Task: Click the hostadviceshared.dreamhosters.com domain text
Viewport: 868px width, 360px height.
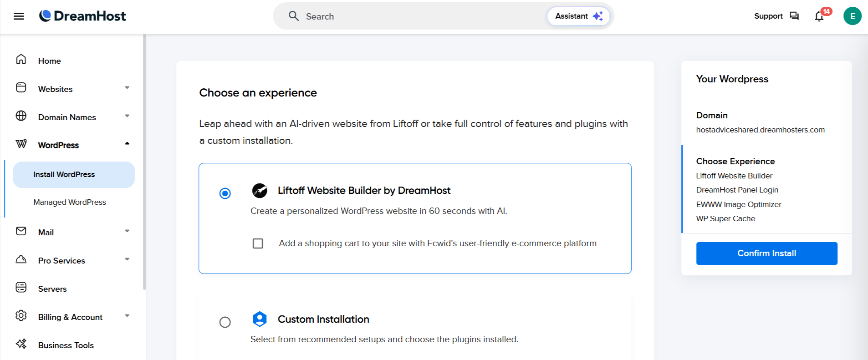Action: point(760,130)
